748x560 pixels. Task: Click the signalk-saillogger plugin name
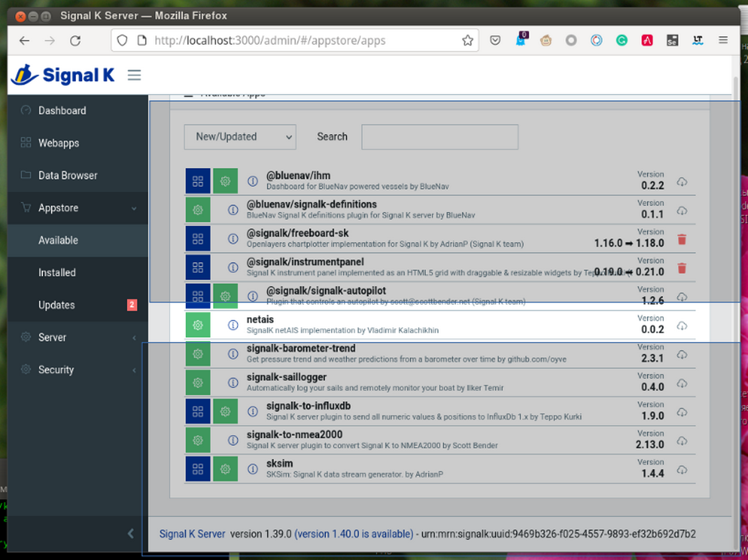point(287,377)
